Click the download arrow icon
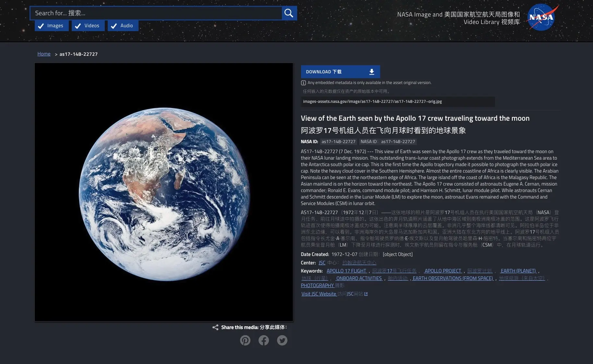This screenshot has width=593, height=364. click(x=372, y=72)
